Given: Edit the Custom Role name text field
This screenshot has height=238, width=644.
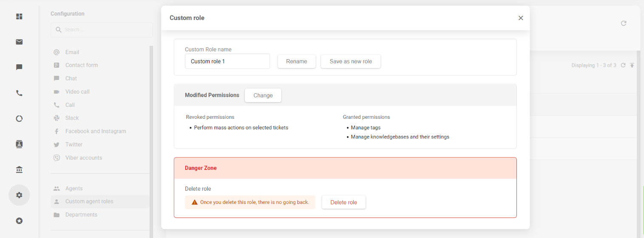Looking at the screenshot, I should click(x=227, y=61).
